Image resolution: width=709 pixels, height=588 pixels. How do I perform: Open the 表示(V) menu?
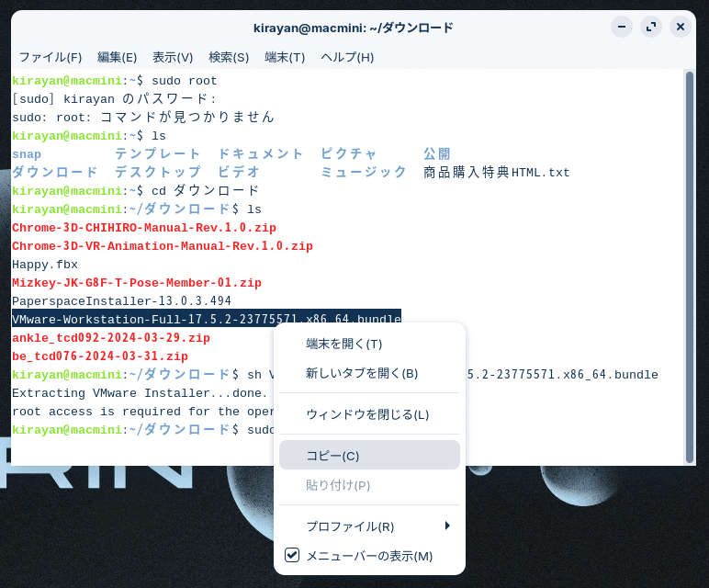click(x=173, y=58)
